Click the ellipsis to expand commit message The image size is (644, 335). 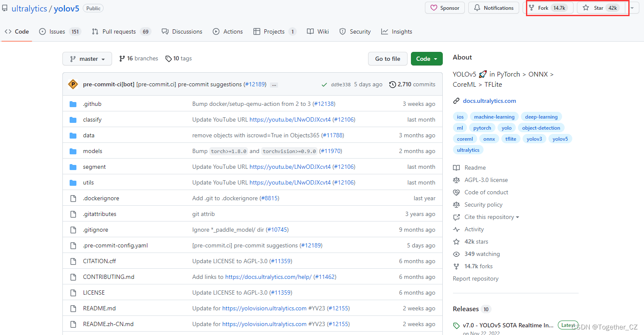coord(274,85)
